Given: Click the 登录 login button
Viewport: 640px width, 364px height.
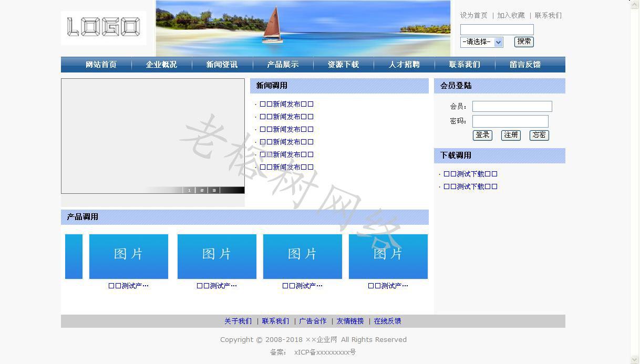Looking at the screenshot, I should pos(482,135).
